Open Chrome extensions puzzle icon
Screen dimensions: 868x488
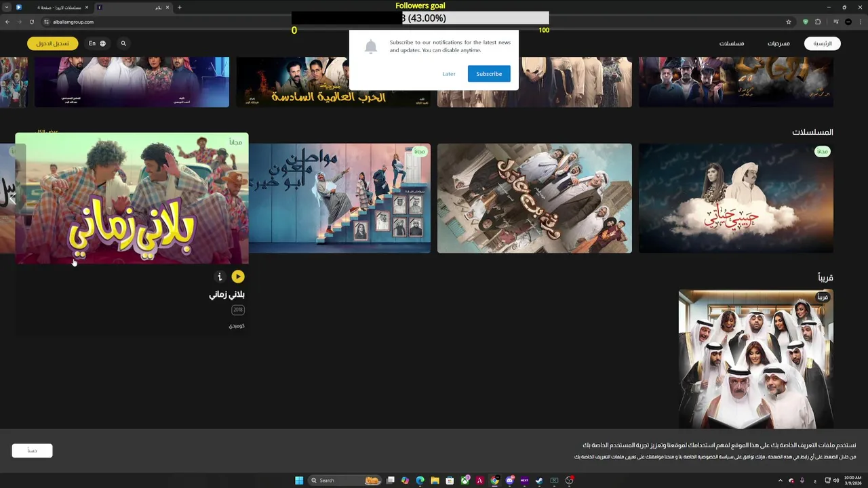[x=818, y=22]
